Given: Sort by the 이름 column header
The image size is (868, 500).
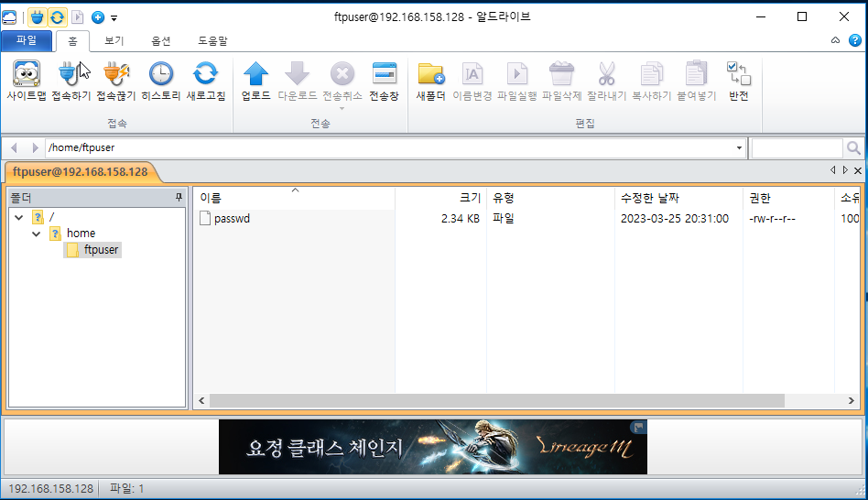Looking at the screenshot, I should coord(294,198).
